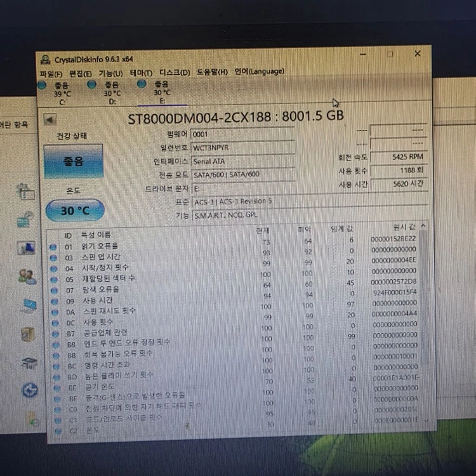Click the scroll up arrow of SMART list
The width and height of the screenshot is (476, 476).
[423, 226]
